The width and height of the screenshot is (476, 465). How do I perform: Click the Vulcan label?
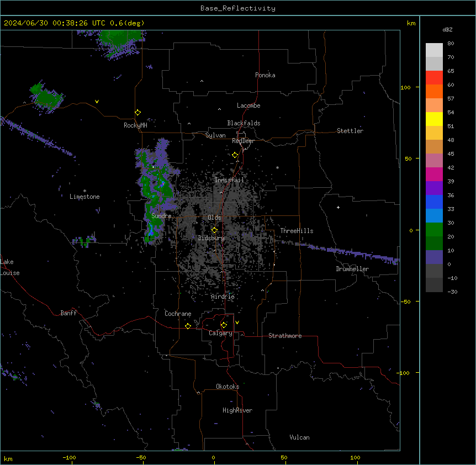[x=300, y=437]
